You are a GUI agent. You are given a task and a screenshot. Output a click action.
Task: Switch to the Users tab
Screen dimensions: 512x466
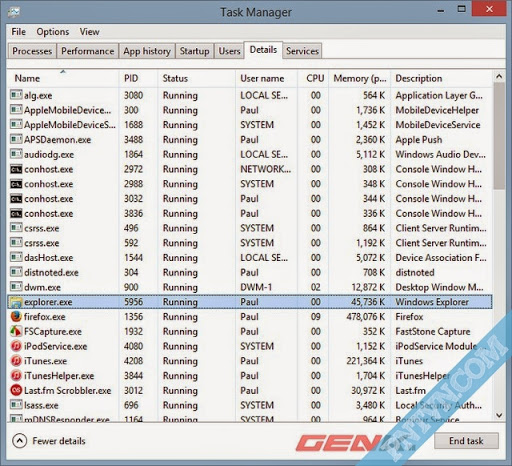229,51
